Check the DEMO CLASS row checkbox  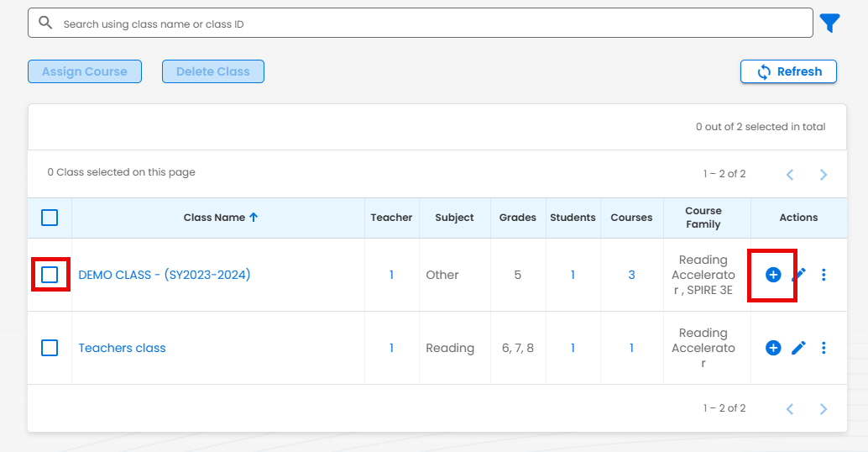pyautogui.click(x=50, y=275)
